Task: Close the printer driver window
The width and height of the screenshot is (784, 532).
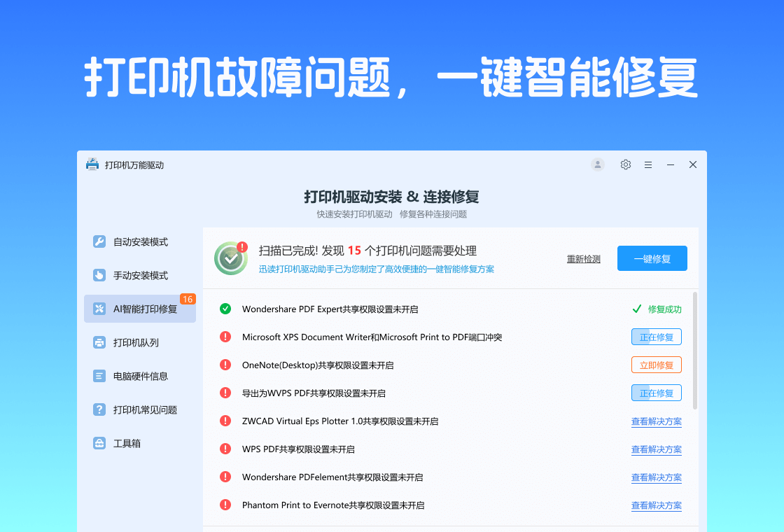Action: pos(693,164)
